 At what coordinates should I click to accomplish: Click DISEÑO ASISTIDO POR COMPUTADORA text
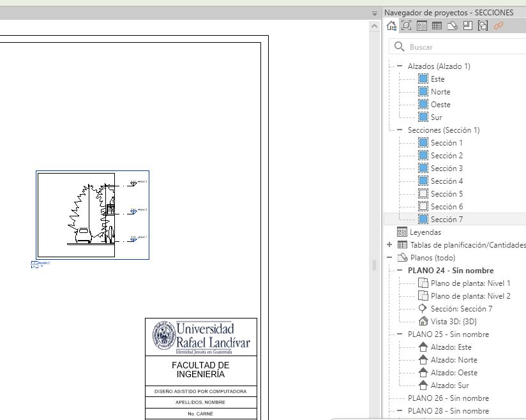pyautogui.click(x=200, y=391)
